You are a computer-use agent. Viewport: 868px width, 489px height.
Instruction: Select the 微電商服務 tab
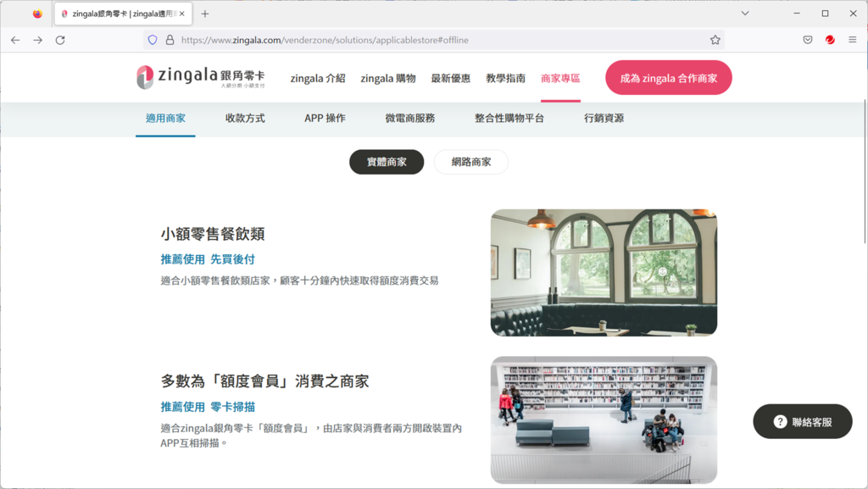pyautogui.click(x=410, y=119)
